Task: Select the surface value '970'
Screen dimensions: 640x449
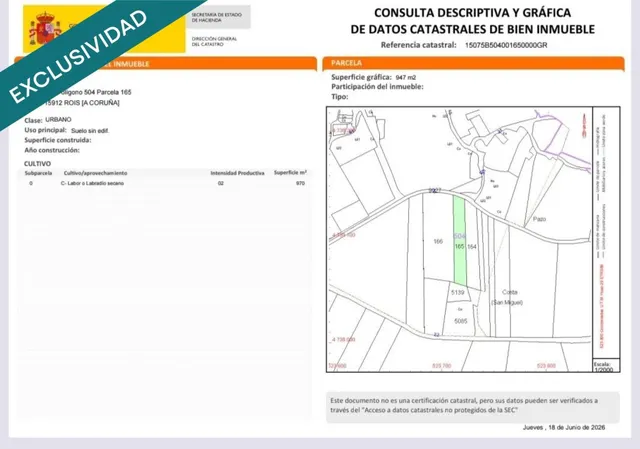Action: pos(300,184)
